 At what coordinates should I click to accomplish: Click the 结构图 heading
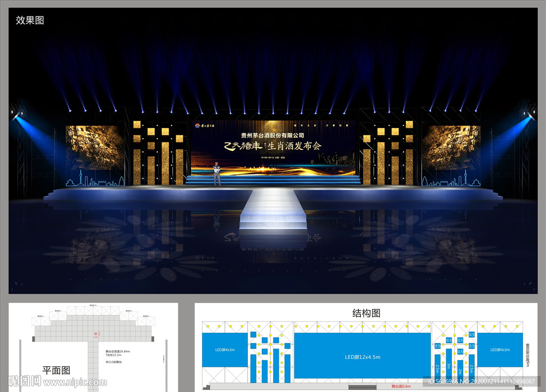click(x=366, y=313)
